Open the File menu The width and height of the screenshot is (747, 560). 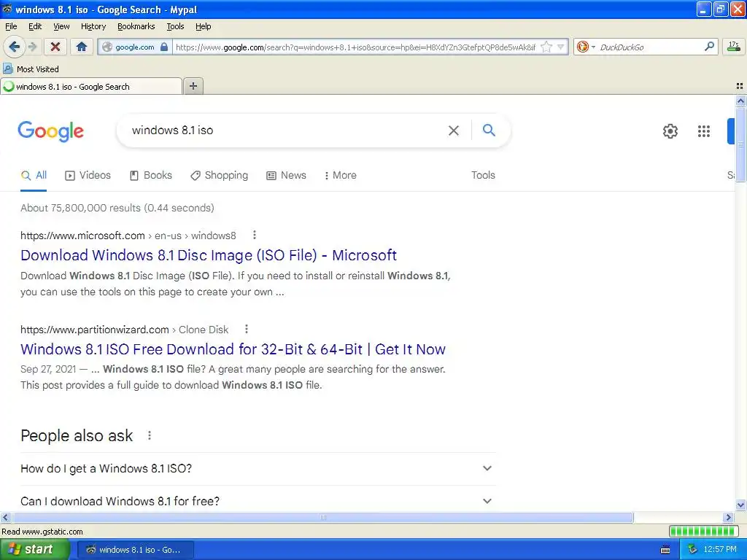pyautogui.click(x=11, y=26)
